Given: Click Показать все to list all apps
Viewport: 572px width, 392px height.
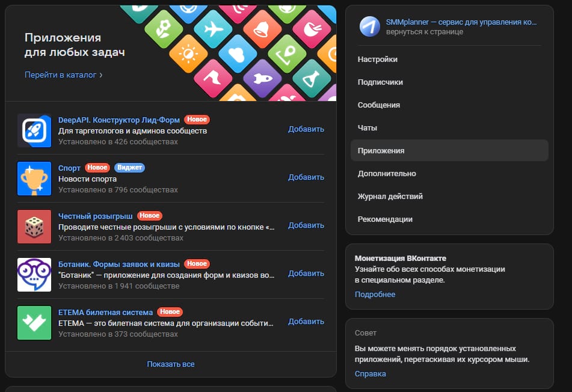Looking at the screenshot, I should [x=170, y=364].
